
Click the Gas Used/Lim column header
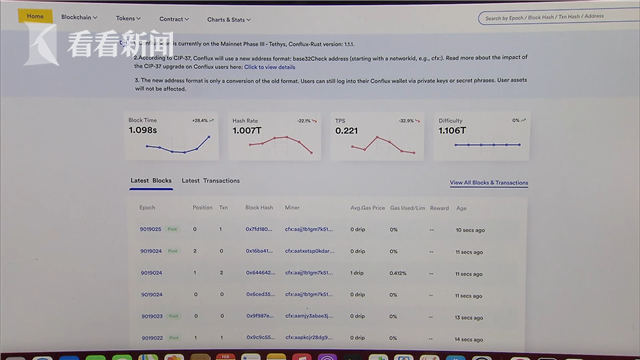coord(407,208)
